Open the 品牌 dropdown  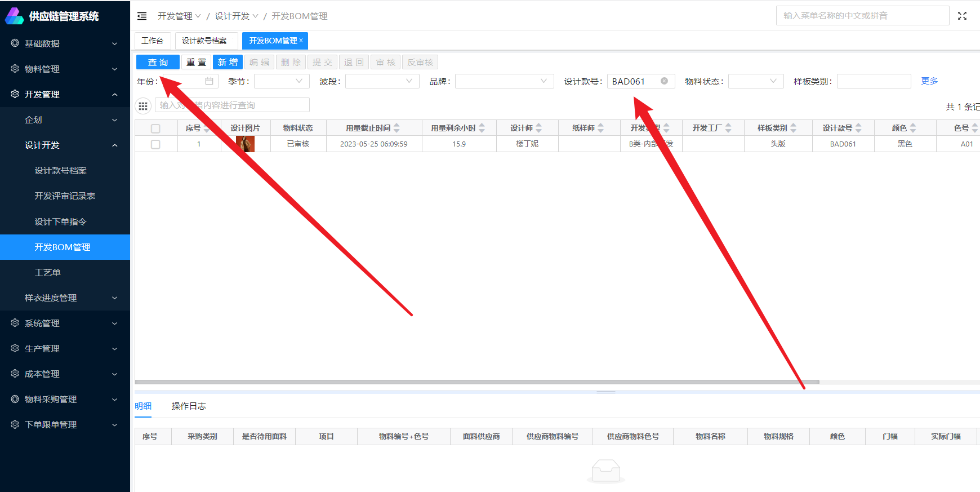point(504,81)
